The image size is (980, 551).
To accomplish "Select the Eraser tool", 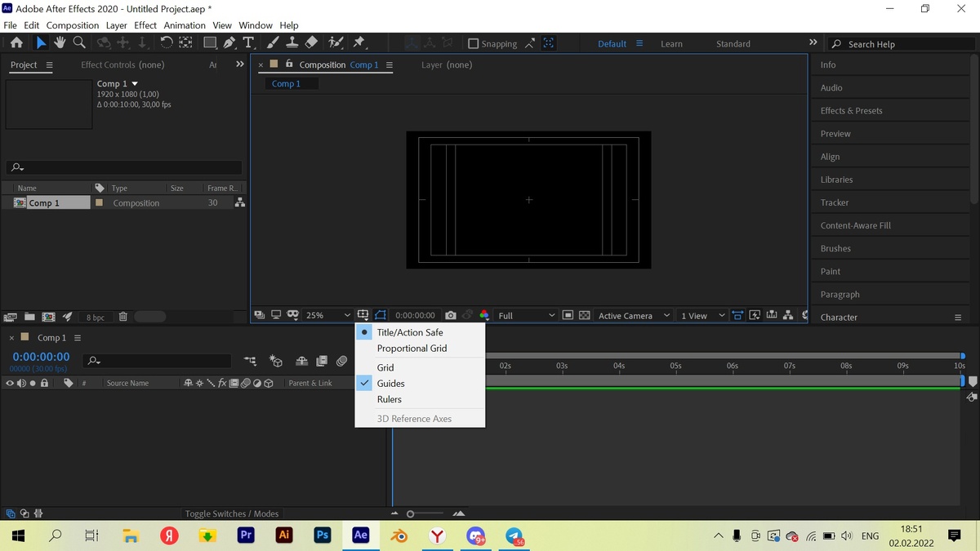I will point(311,43).
